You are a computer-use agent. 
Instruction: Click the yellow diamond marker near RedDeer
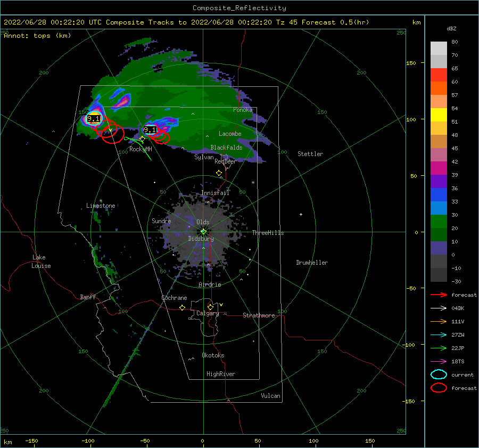[x=219, y=173]
